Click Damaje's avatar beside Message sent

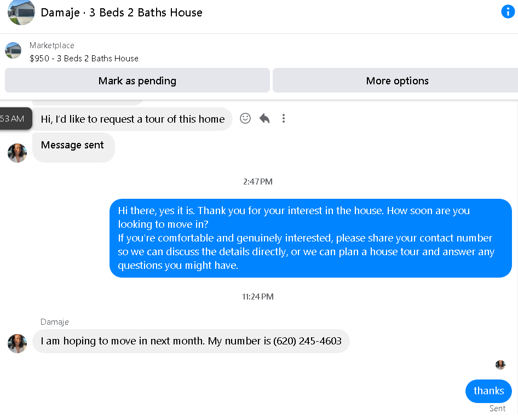click(17, 153)
